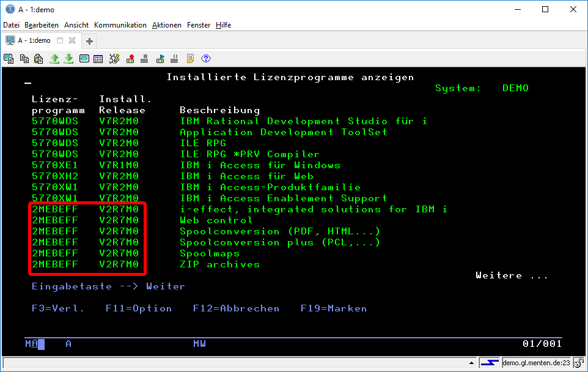
Task: Click the 5770XE1 license program code
Action: coord(55,165)
